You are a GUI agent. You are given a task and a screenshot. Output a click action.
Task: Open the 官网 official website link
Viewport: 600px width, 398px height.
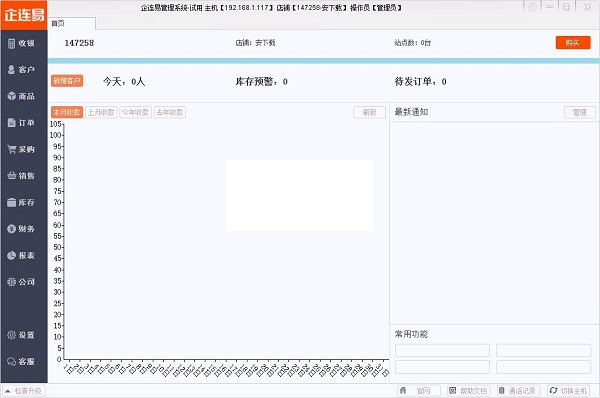419,391
